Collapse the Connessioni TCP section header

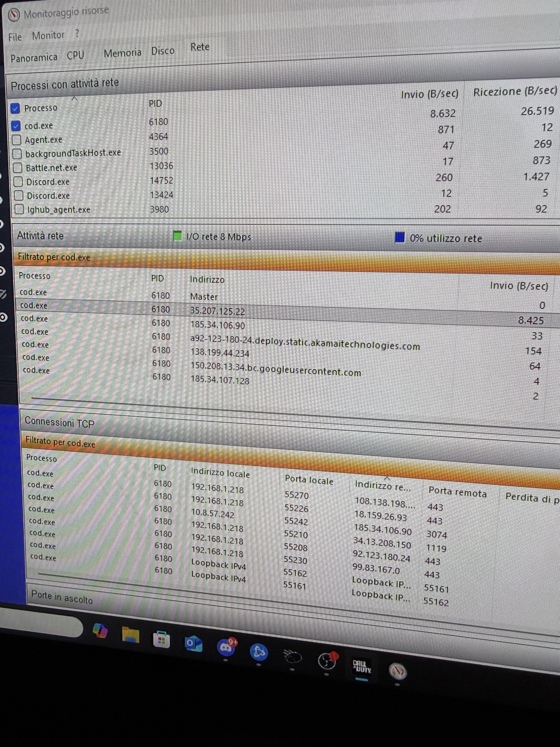[59, 422]
